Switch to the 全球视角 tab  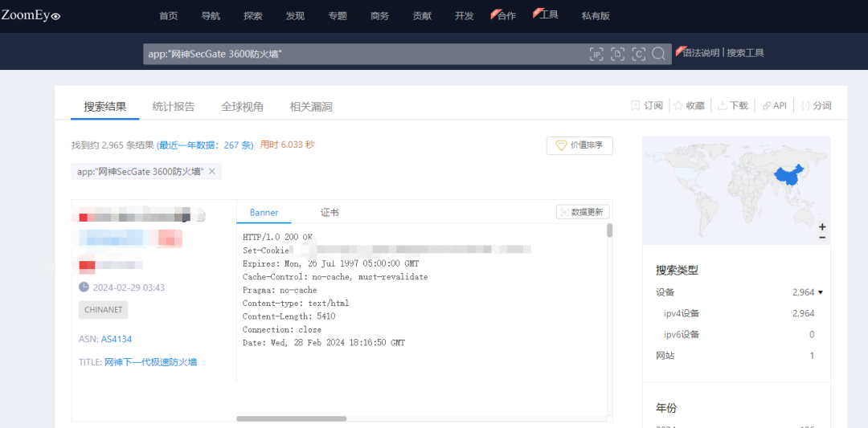point(243,107)
